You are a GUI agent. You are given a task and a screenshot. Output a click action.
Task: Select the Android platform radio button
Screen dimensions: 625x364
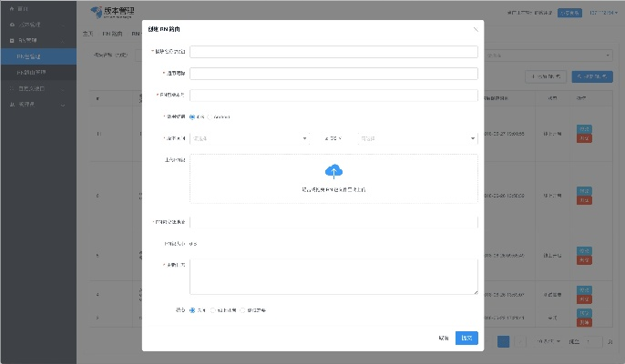(x=210, y=116)
